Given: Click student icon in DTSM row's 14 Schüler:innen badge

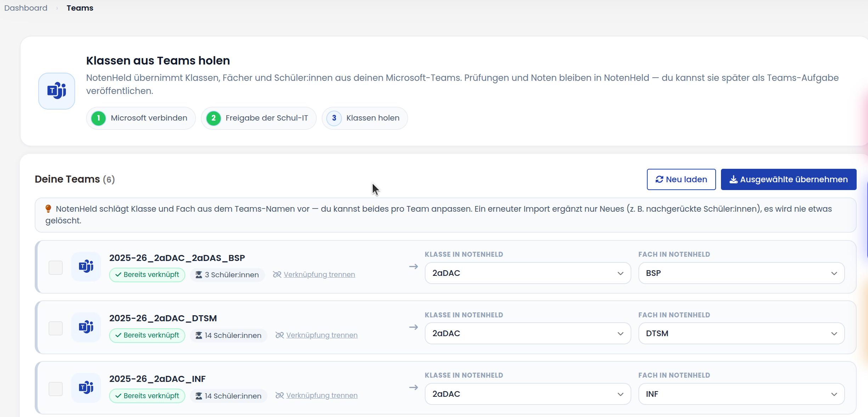Looking at the screenshot, I should click(x=199, y=335).
